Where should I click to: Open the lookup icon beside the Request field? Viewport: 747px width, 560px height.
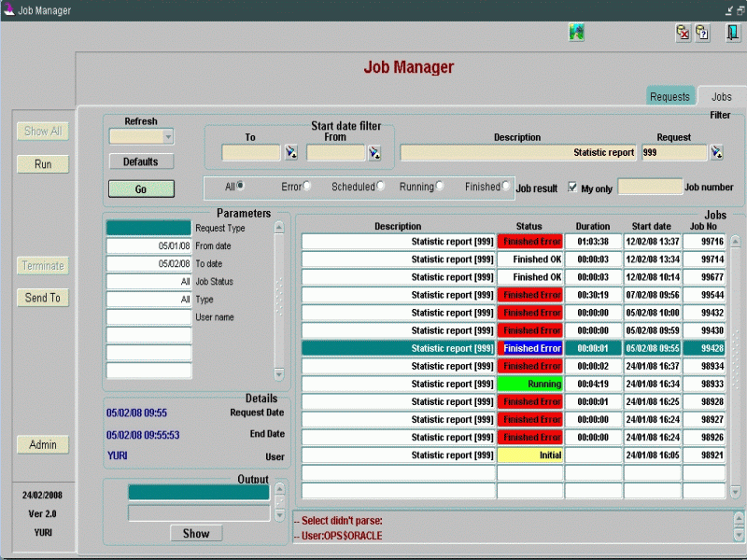[x=716, y=152]
